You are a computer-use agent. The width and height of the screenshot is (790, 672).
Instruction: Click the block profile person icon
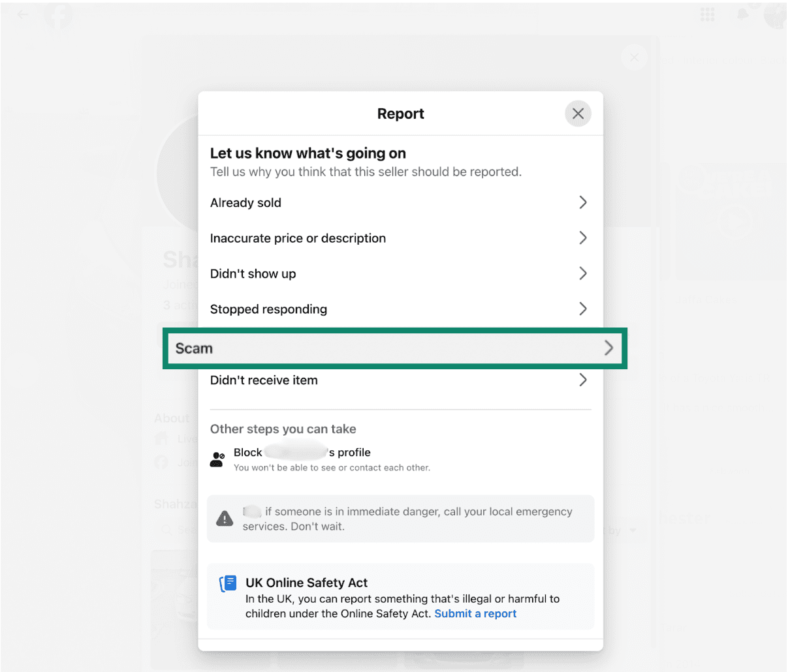[218, 459]
